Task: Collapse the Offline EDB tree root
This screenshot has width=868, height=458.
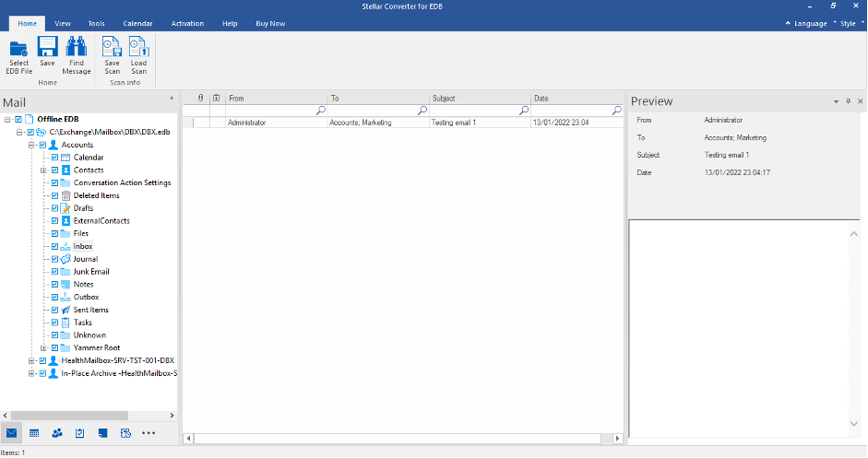Action: pyautogui.click(x=7, y=120)
